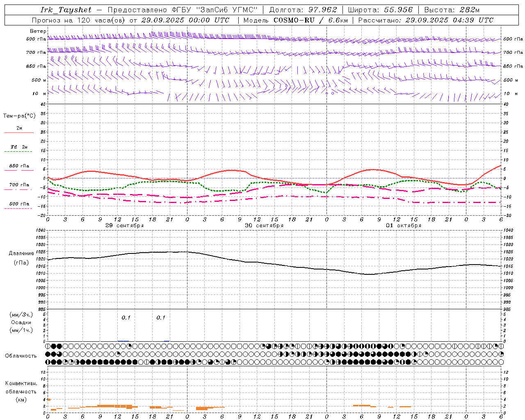Click the green dashed Td 2м legend line
This screenshot has height=420, width=525.
(x=18, y=152)
